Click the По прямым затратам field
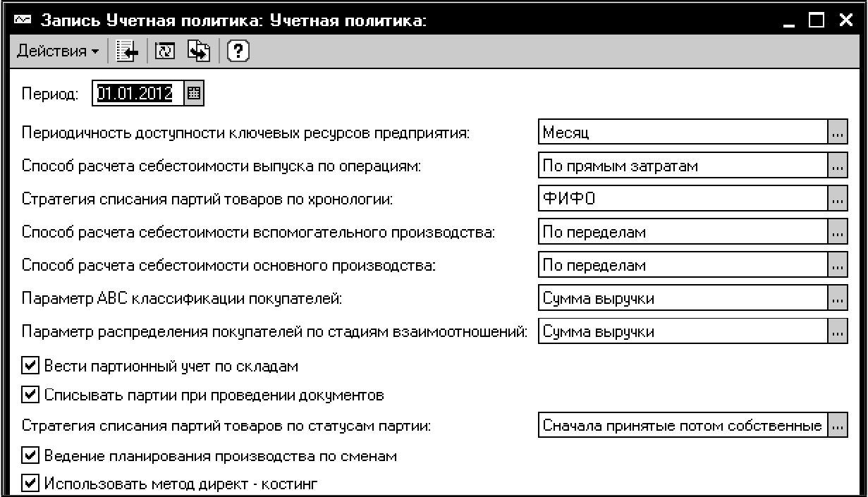868x497 pixels. point(682,166)
